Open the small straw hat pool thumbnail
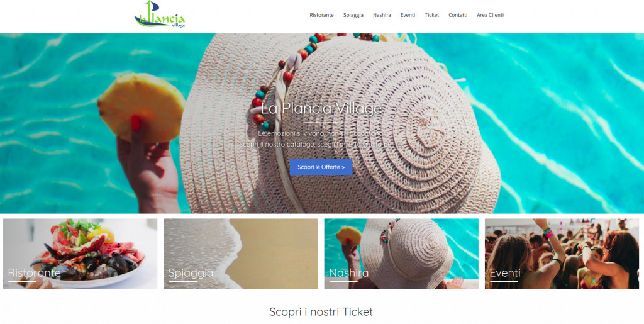Viewport: 644px width, 324px height. [x=401, y=254]
